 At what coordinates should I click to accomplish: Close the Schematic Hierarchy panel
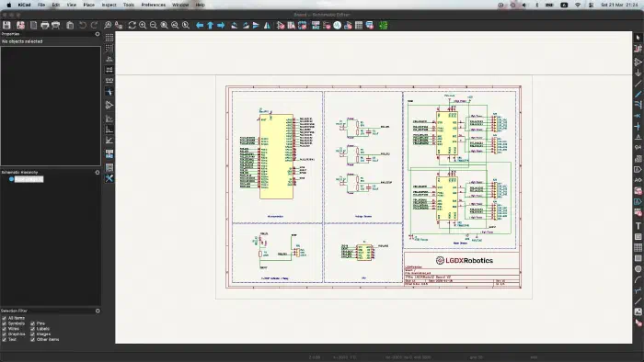pyautogui.click(x=98, y=173)
